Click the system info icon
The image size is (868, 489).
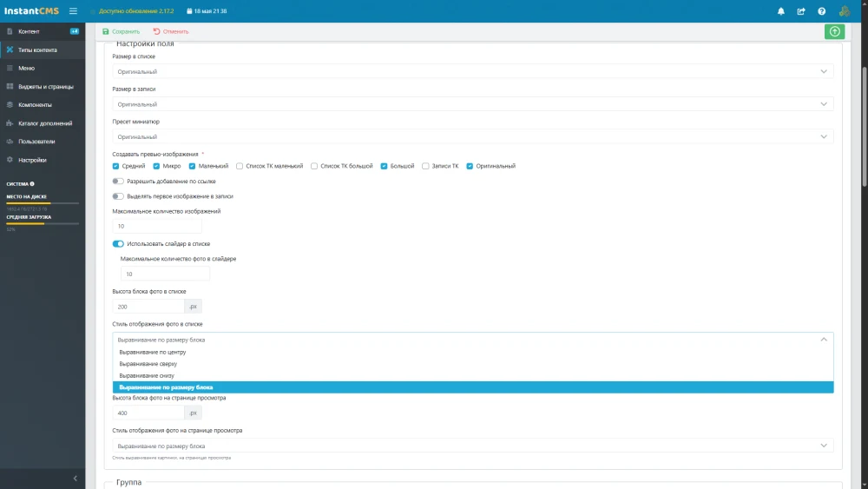tap(32, 184)
